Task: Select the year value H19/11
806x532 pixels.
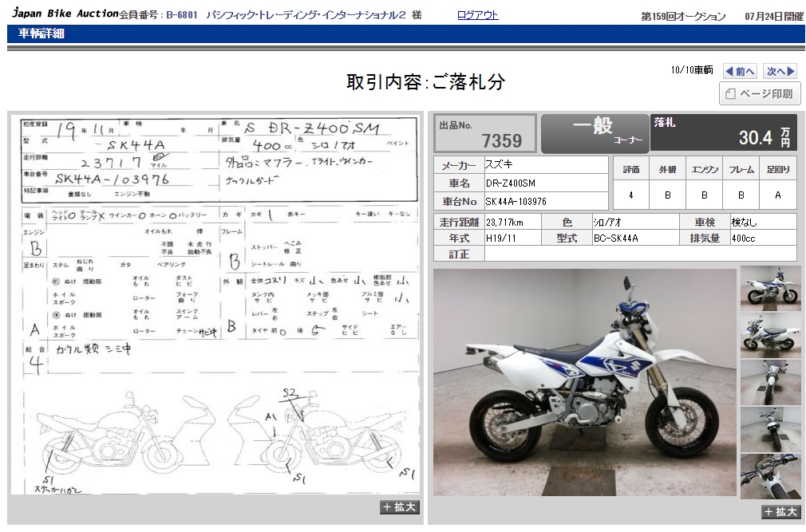Action: (500, 238)
